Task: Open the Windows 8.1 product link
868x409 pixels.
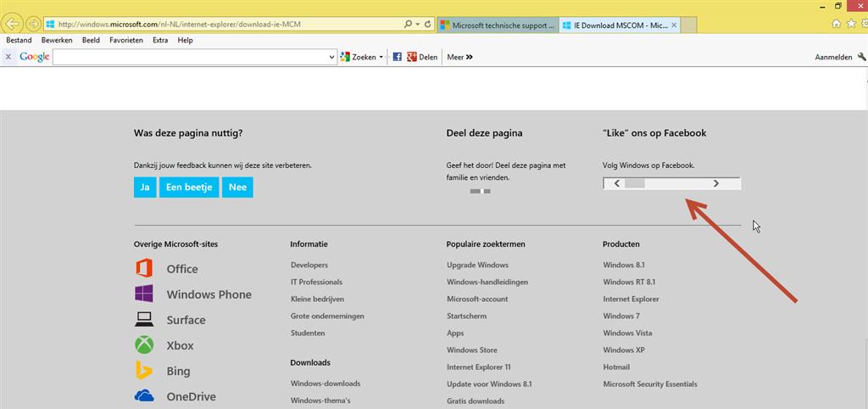Action: (x=623, y=265)
